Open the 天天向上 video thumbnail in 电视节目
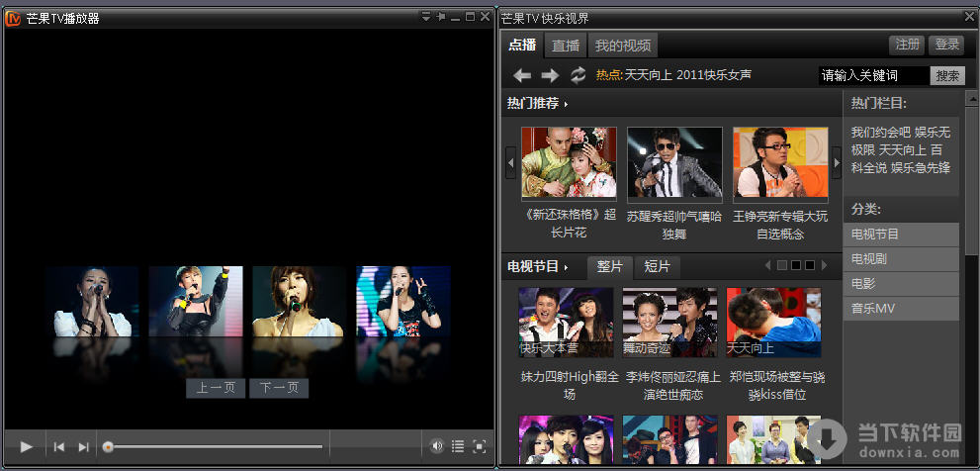 [773, 323]
